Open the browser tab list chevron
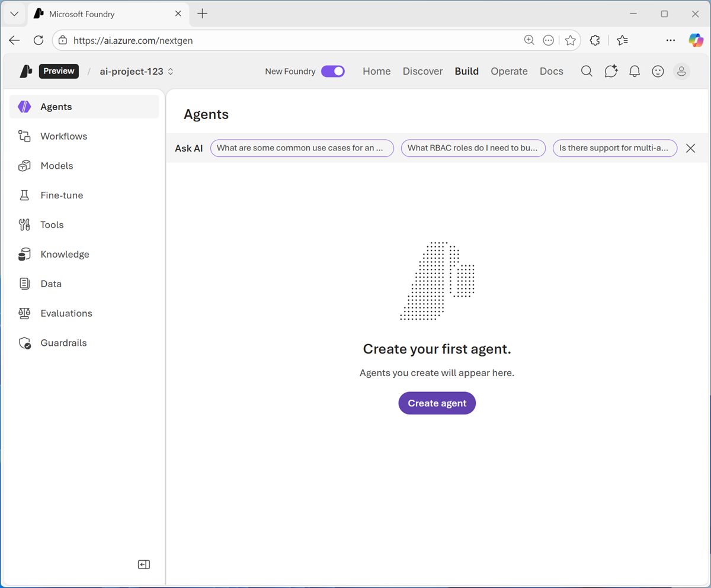The image size is (711, 588). point(13,14)
